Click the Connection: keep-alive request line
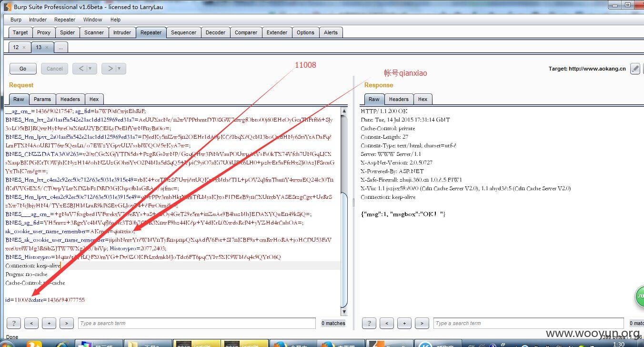Image resolution: width=644 pixels, height=347 pixels. coord(33,265)
